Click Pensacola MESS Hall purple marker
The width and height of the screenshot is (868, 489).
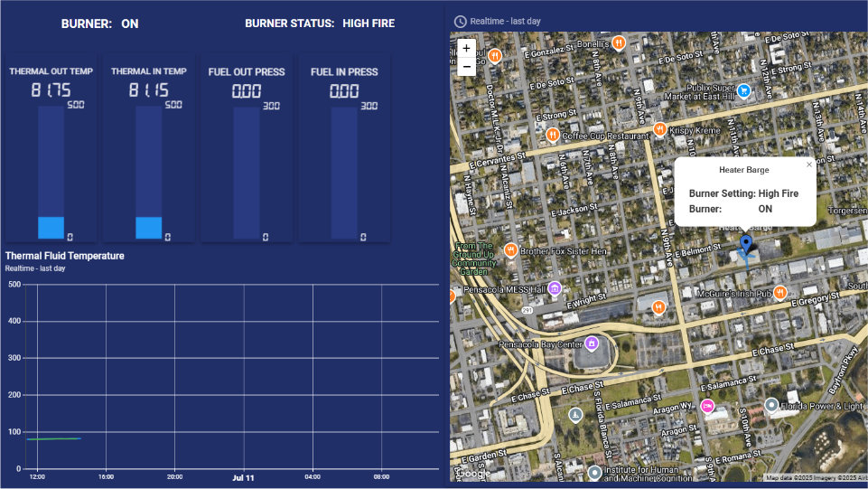(x=554, y=288)
